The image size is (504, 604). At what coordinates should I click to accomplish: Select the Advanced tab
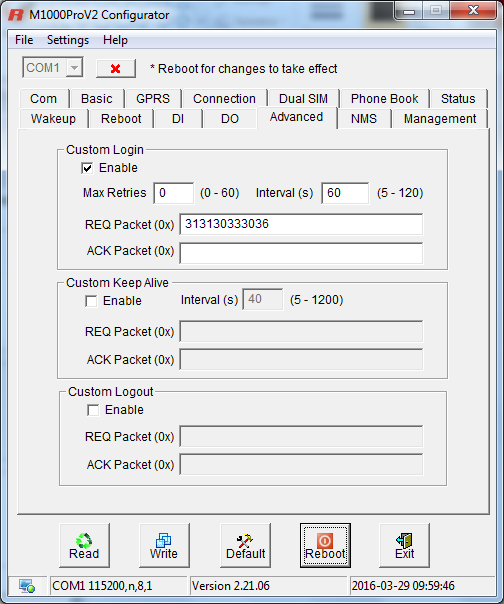pos(296,117)
